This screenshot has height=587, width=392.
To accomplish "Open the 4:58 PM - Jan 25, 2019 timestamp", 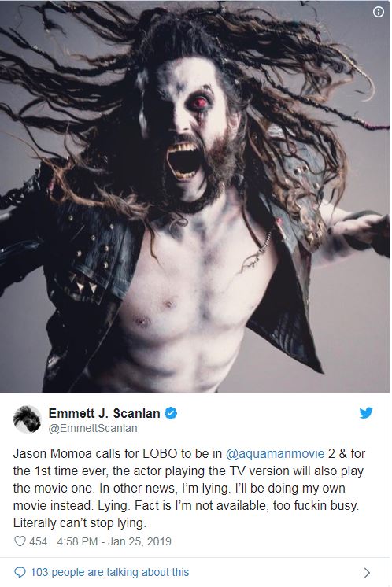I will 114,541.
